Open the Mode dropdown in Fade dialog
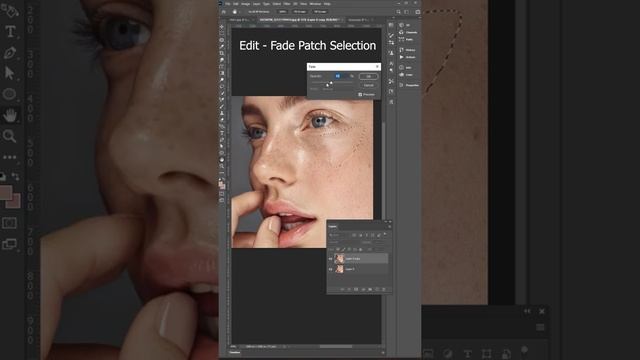 328,89
